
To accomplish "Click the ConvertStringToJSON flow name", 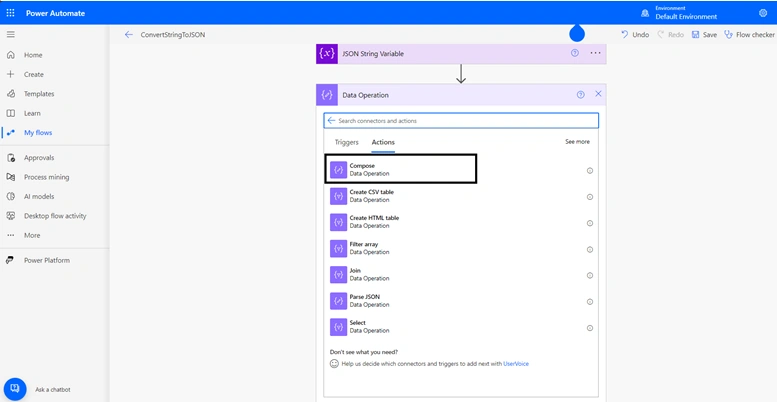I will (x=173, y=35).
